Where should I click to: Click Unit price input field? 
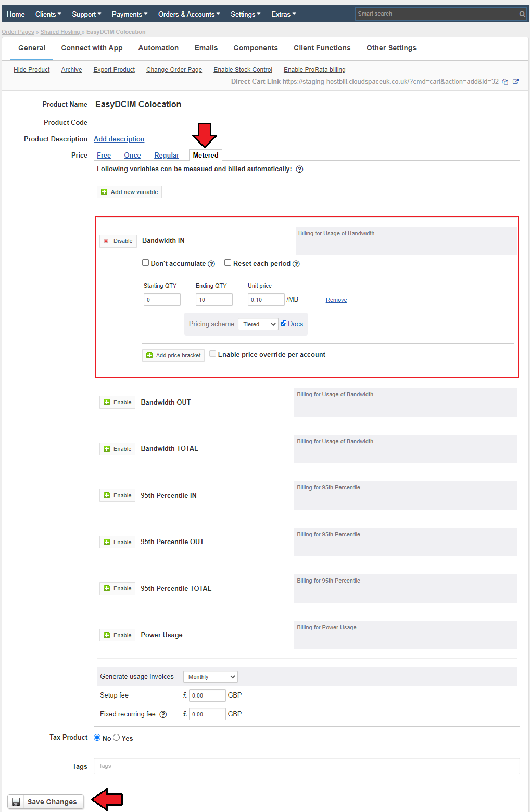click(266, 300)
